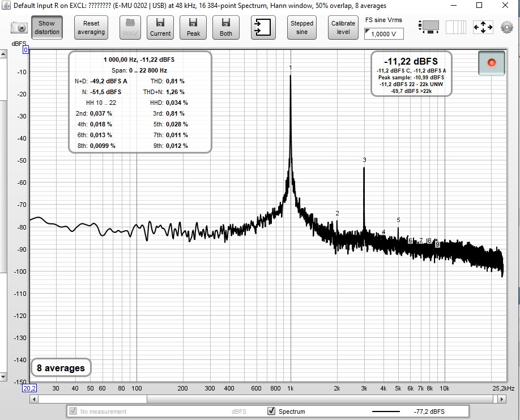Open the graph limits icon

428,27
